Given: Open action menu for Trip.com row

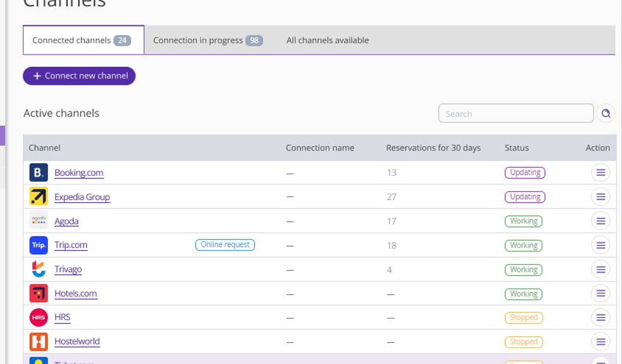Looking at the screenshot, I should tap(601, 245).
